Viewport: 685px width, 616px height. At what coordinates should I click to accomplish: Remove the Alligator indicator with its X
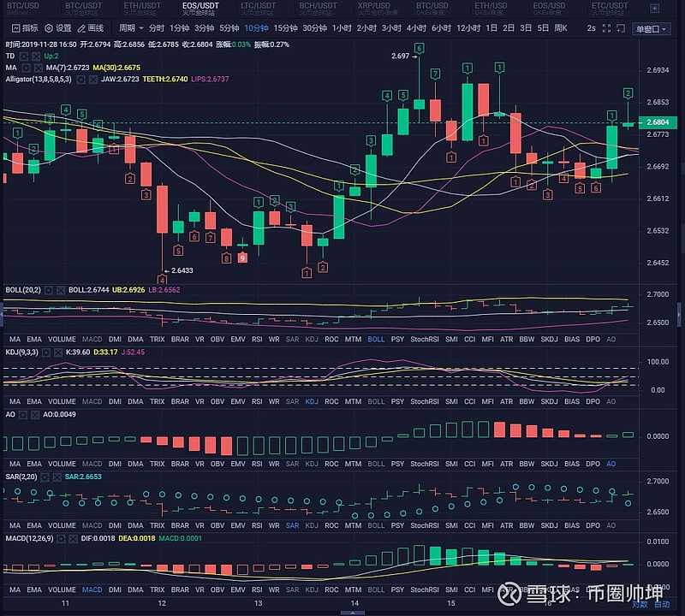click(x=93, y=80)
